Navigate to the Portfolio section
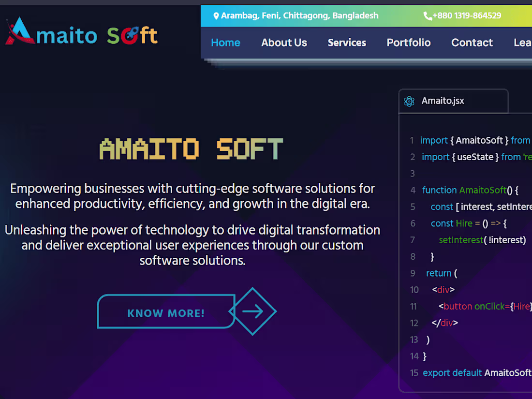The image size is (532, 399). coord(408,43)
